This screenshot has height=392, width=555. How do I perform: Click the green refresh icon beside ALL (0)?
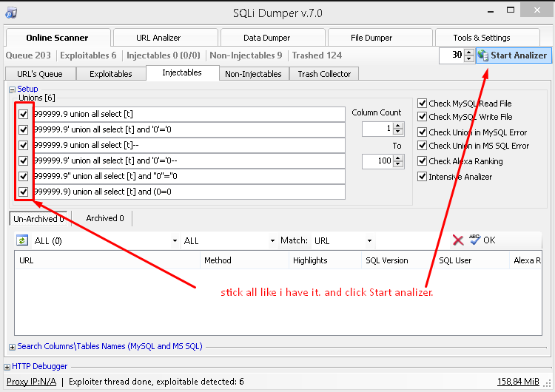point(22,240)
